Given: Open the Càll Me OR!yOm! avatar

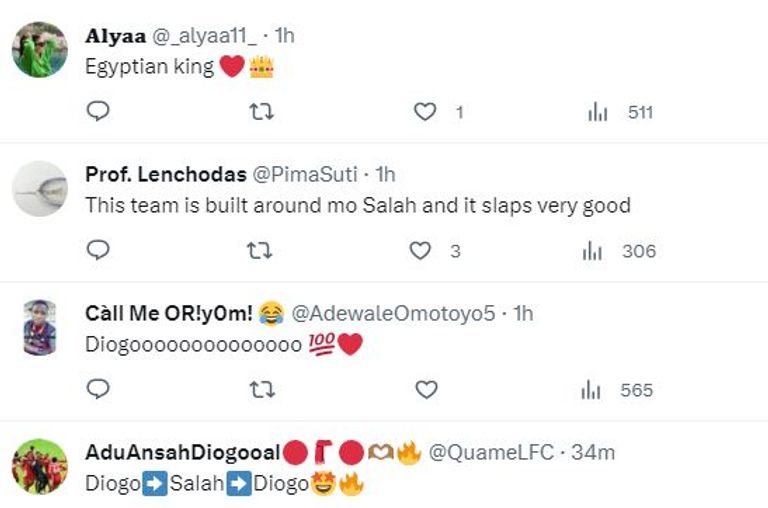Looking at the screenshot, I should click(39, 327).
